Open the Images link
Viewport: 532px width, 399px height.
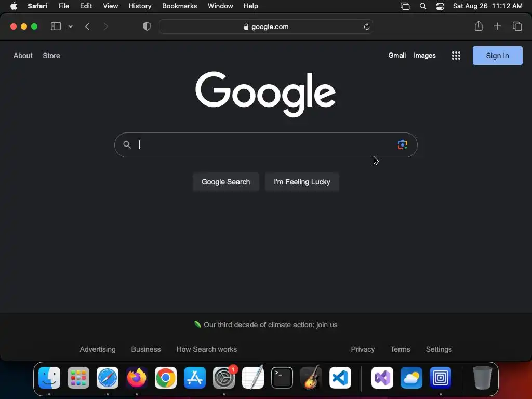[x=424, y=55]
